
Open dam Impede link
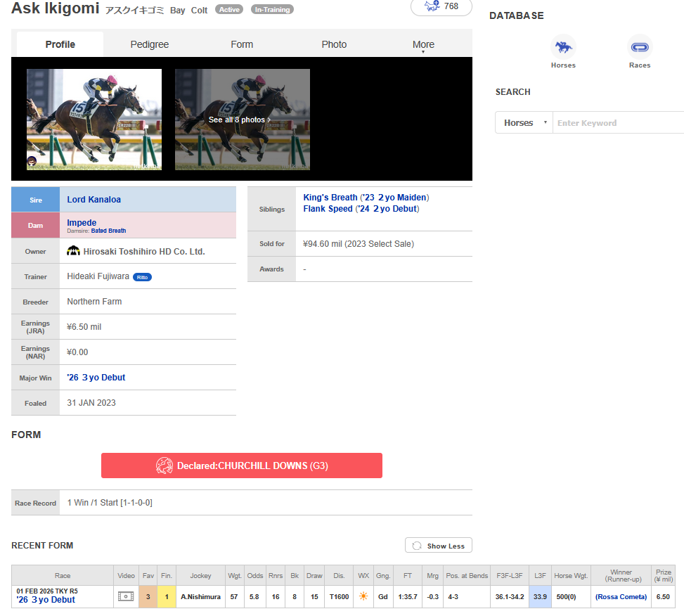click(x=82, y=222)
